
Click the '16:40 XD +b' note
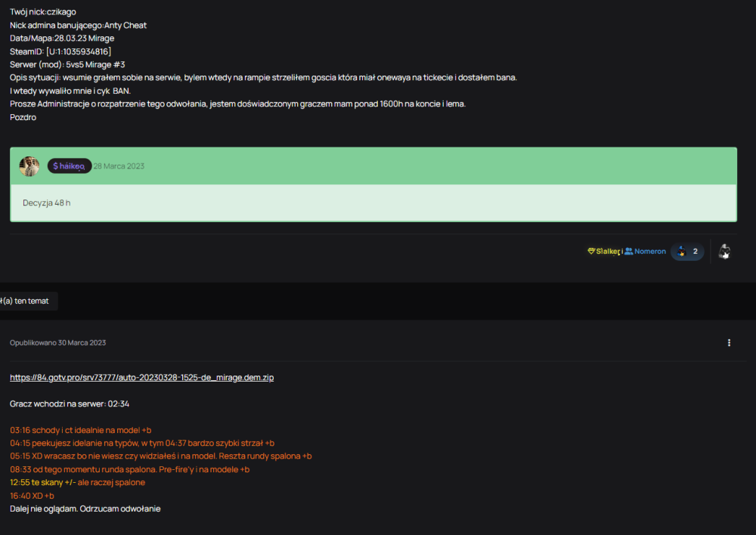pos(32,496)
